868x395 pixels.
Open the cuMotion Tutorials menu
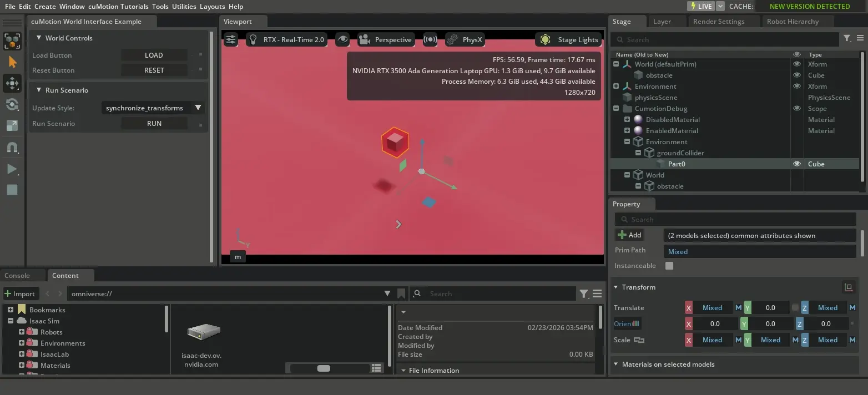pyautogui.click(x=118, y=6)
